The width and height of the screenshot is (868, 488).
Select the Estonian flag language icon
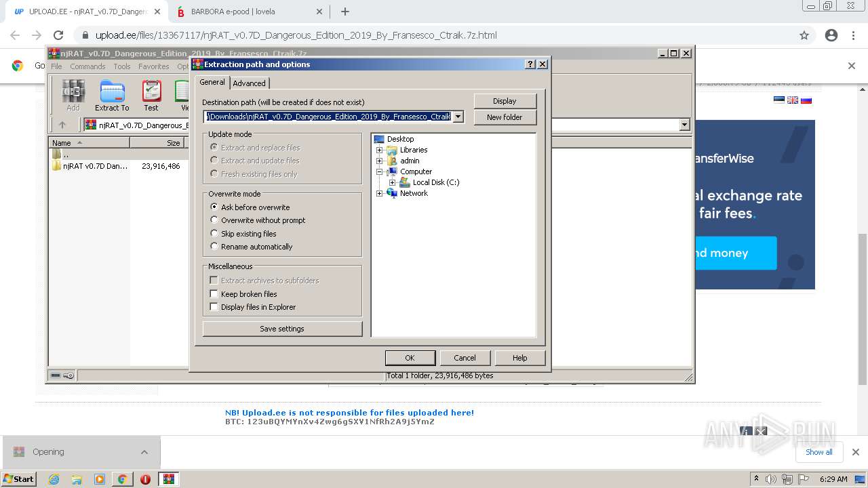click(779, 100)
